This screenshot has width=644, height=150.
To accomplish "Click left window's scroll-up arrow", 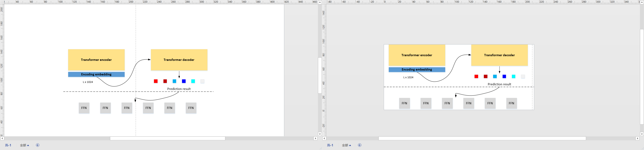I will tap(320, 2).
